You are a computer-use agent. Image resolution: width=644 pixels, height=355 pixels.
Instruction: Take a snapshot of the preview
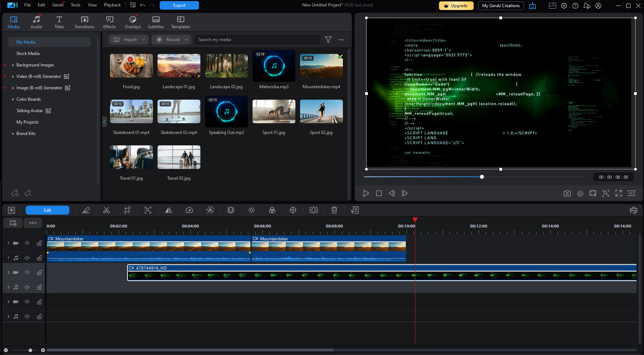tap(567, 193)
